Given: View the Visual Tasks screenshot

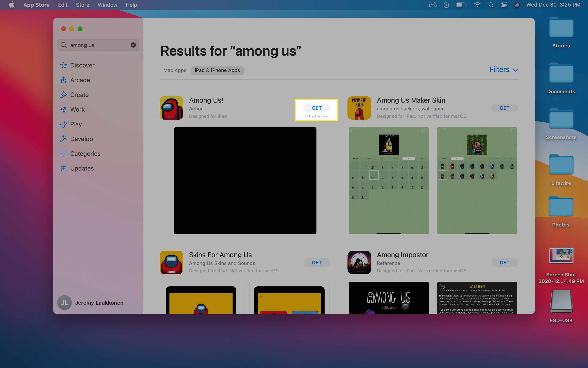Looking at the screenshot, I should coord(477,298).
